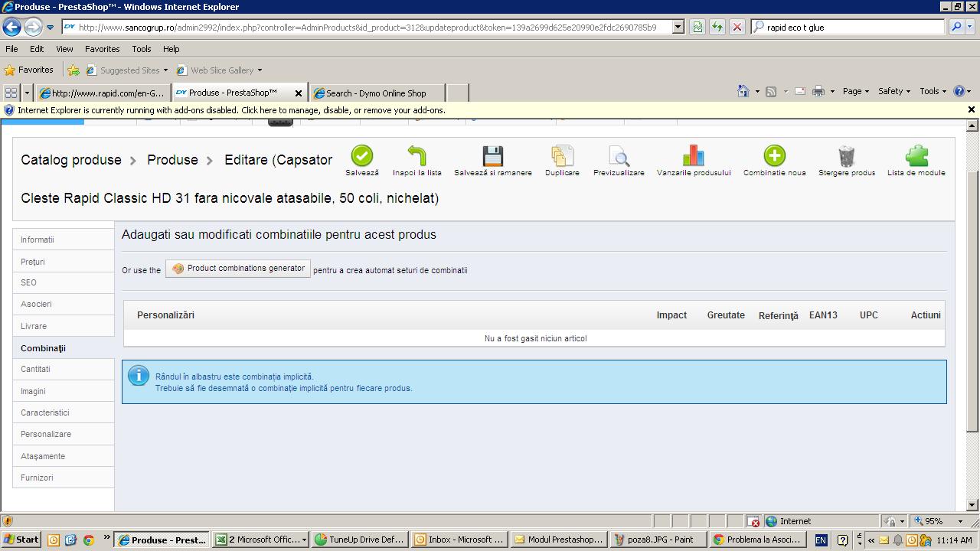Image resolution: width=980 pixels, height=551 pixels.
Task: Open the Favorites menu
Action: pos(102,48)
